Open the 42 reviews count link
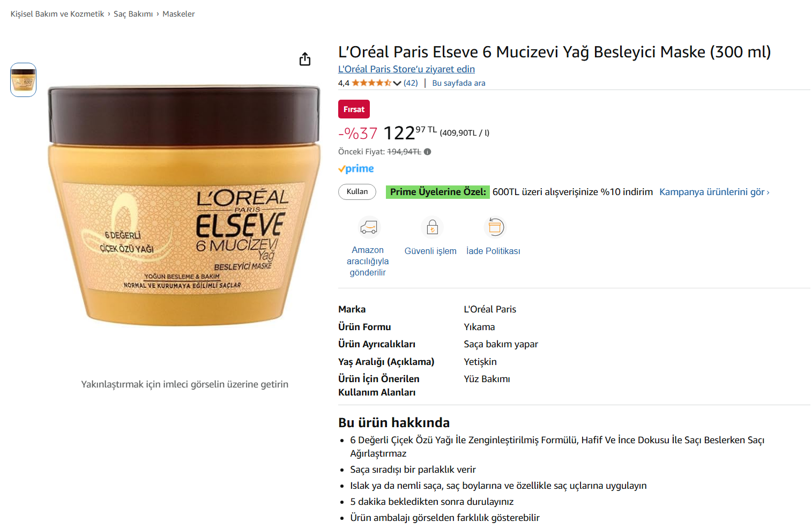 [411, 83]
